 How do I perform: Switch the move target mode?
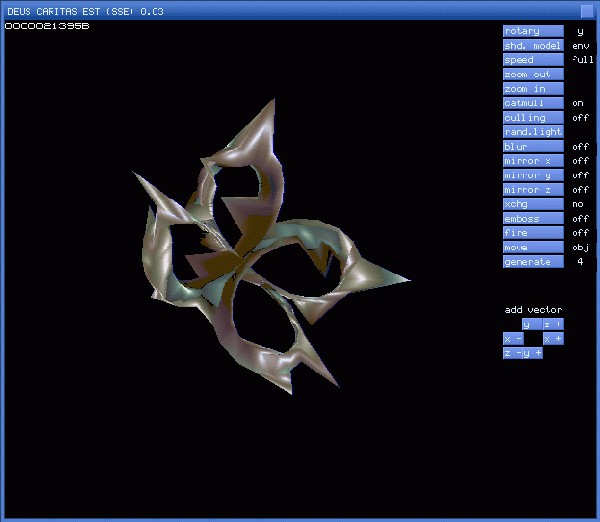[533, 247]
